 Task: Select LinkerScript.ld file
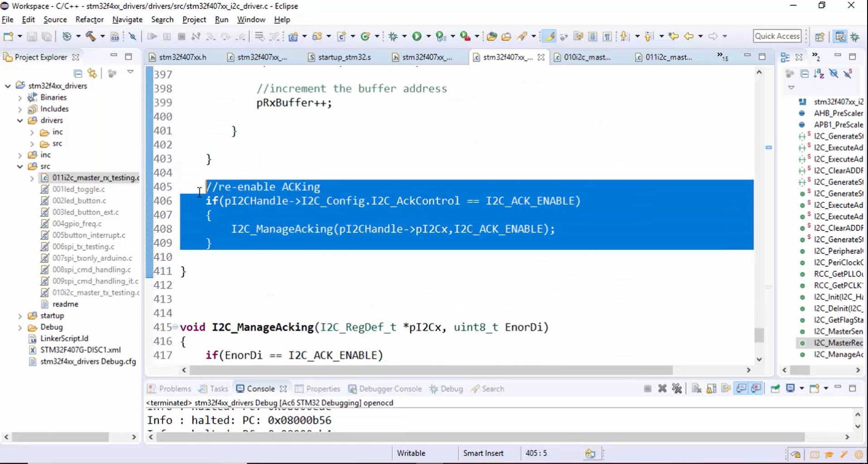[x=64, y=338]
